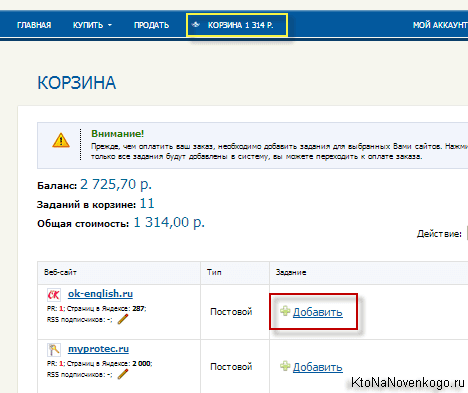The image size is (468, 393).
Task: Click the balance value 2 725,70 р.
Action: coord(116,184)
